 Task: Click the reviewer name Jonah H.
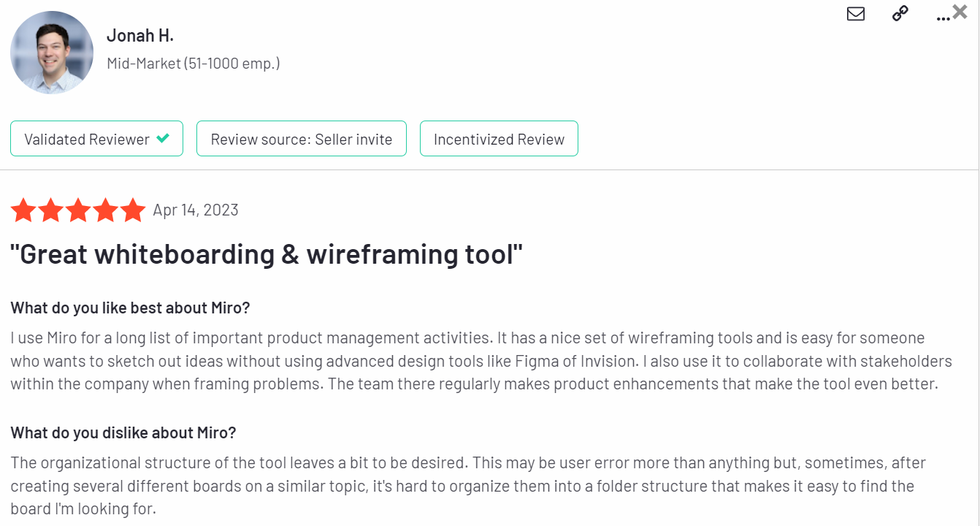(140, 35)
